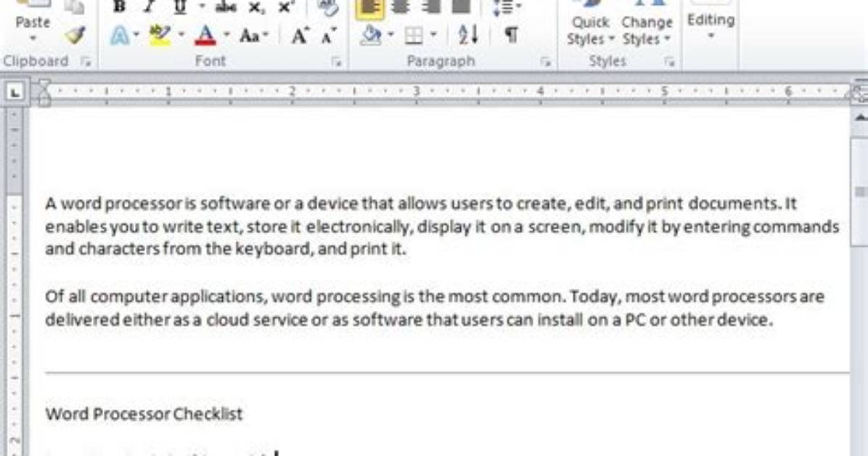Open the Change Case Aa menu
The width and height of the screenshot is (868, 456).
(253, 36)
